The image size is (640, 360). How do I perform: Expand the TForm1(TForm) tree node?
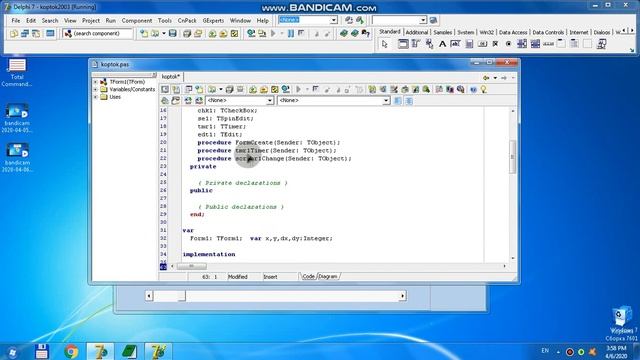pos(96,82)
